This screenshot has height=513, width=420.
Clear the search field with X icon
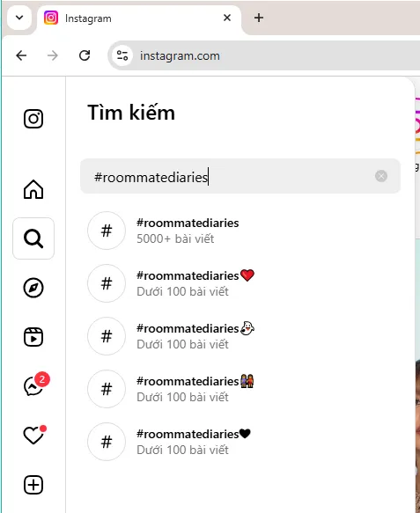click(381, 176)
